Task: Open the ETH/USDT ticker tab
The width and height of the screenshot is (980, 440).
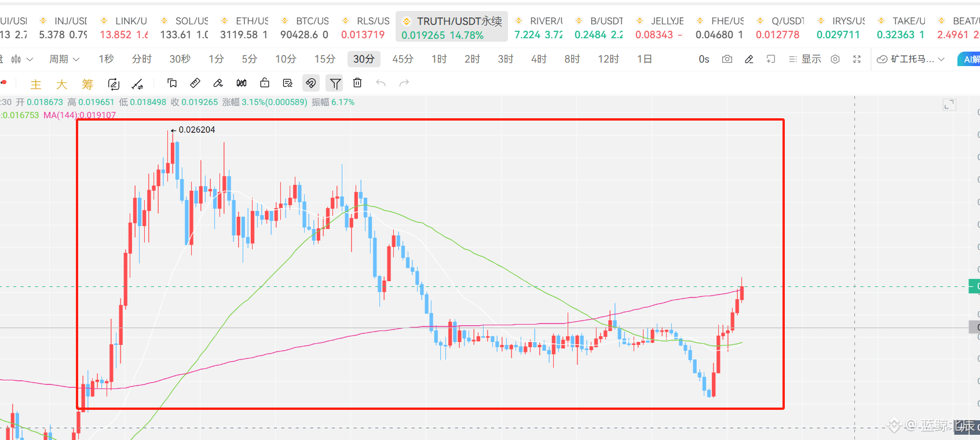Action: (x=244, y=28)
